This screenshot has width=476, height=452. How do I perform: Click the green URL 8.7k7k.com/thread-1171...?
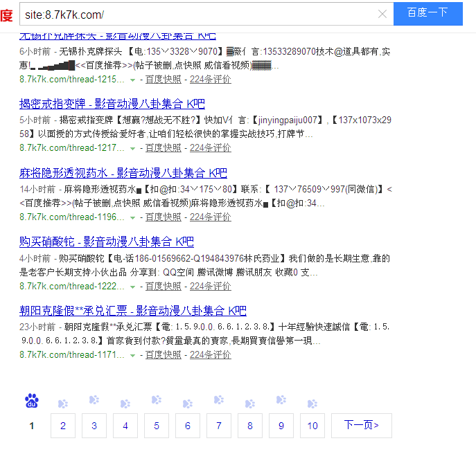(x=72, y=355)
